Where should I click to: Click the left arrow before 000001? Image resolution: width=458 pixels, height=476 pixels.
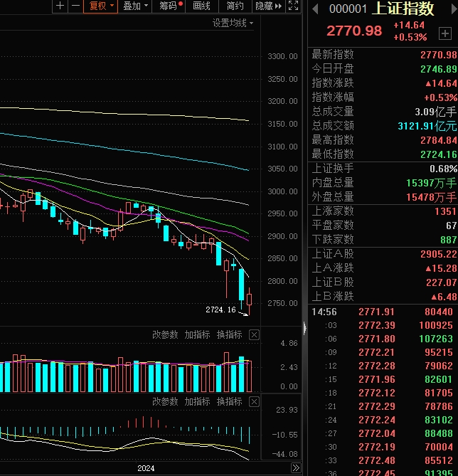(x=315, y=9)
